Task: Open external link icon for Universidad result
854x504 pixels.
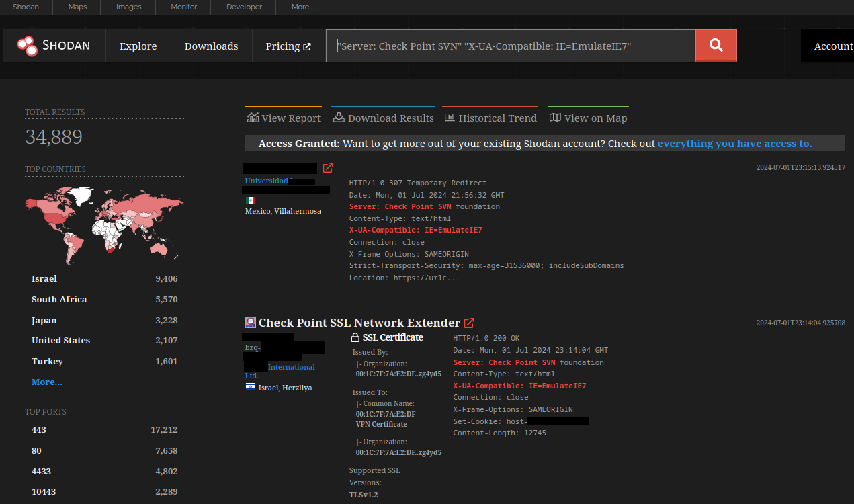Action: (328, 168)
